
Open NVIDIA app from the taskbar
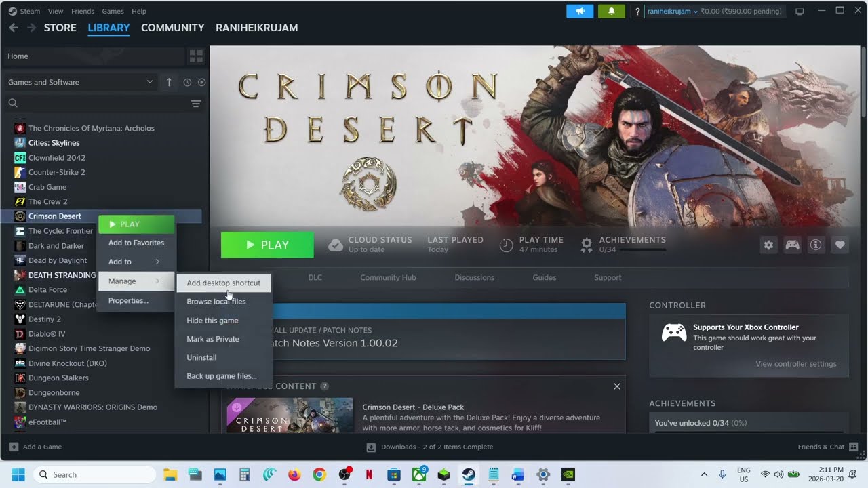(568, 474)
